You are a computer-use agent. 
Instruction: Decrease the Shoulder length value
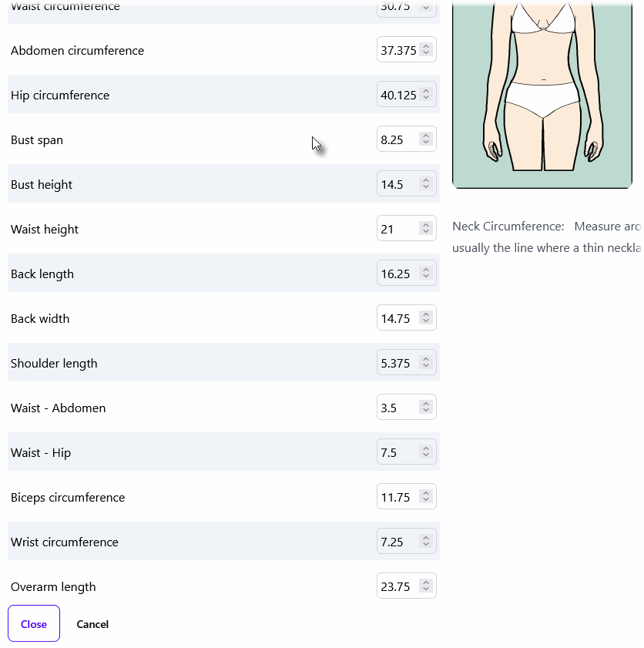tap(426, 366)
